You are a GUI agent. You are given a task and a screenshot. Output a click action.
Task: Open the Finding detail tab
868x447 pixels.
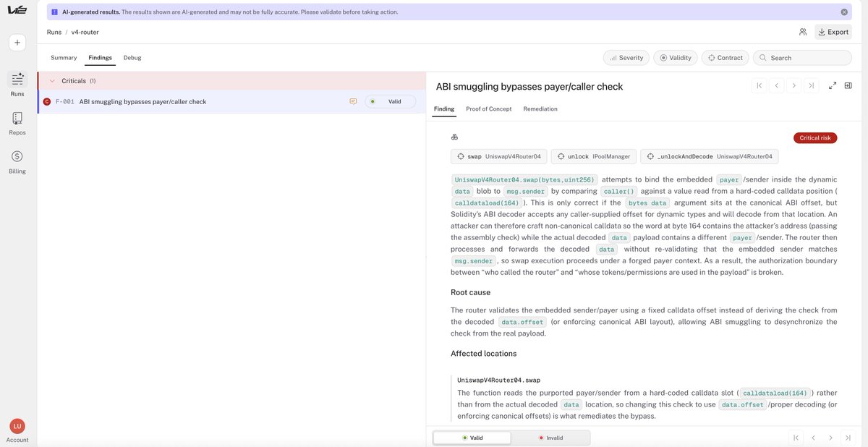pyautogui.click(x=444, y=109)
